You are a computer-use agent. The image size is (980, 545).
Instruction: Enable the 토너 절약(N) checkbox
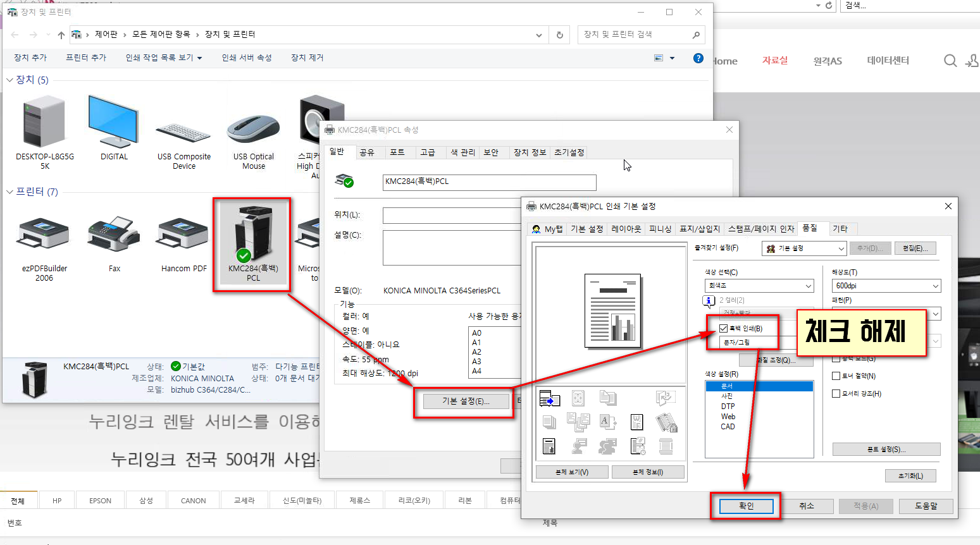coord(836,375)
